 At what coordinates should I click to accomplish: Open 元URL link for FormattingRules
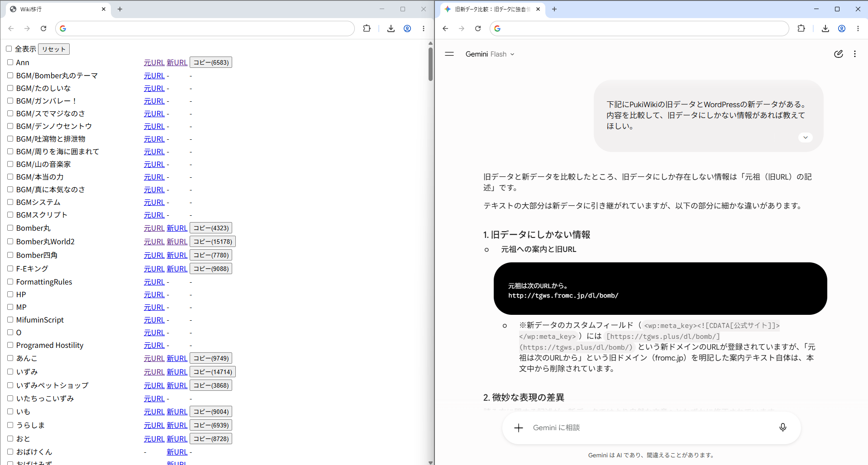tap(154, 282)
